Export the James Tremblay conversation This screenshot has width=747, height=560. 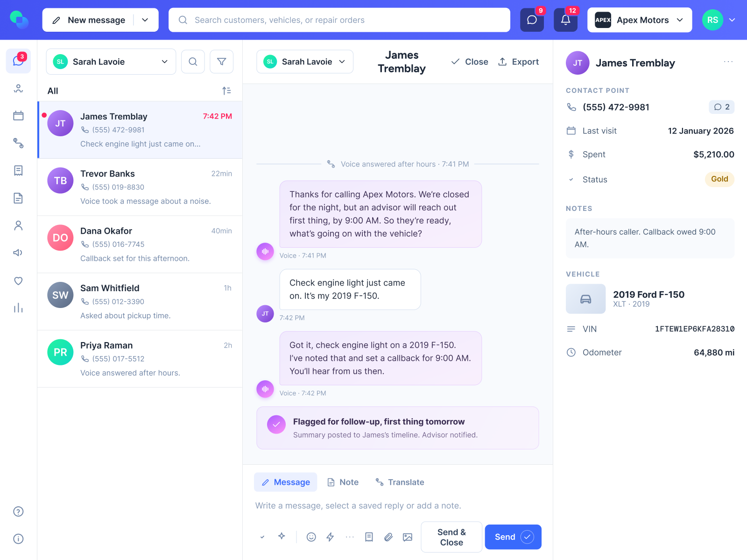(519, 62)
